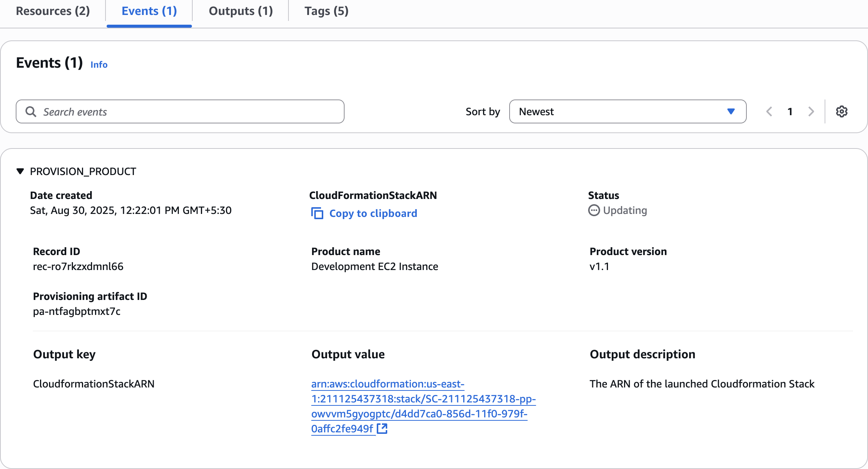Click the search magnifier icon

[x=31, y=111]
